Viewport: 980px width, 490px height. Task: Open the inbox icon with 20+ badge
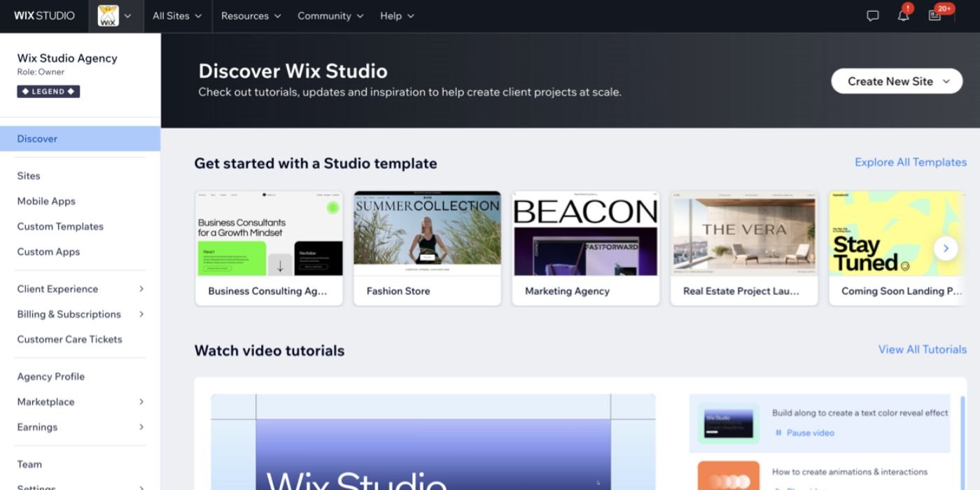[936, 15]
